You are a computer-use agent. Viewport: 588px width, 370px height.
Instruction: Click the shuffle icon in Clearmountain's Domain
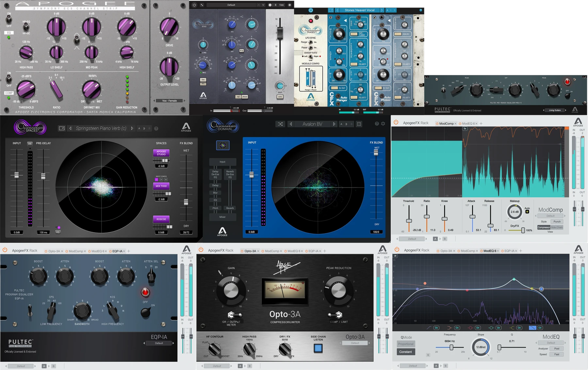coord(280,124)
